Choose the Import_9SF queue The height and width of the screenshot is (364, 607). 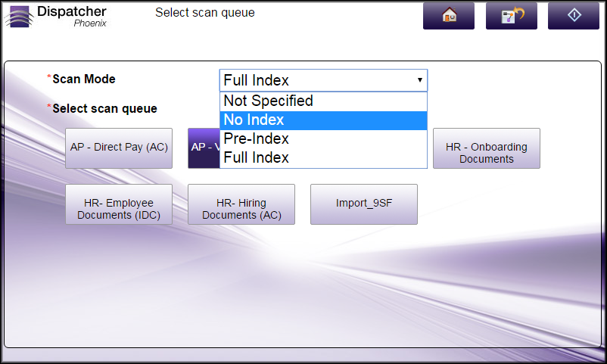coord(364,204)
